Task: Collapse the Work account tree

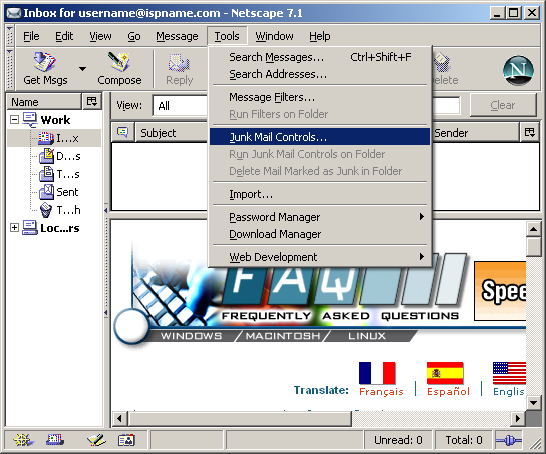Action: (x=14, y=120)
